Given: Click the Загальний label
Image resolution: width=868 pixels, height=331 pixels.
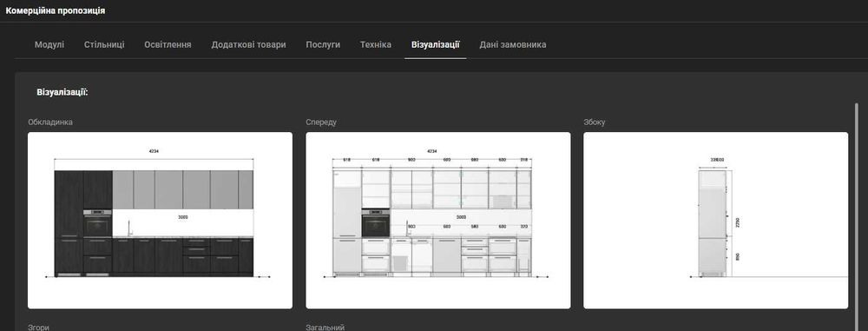Looking at the screenshot, I should point(325,328).
